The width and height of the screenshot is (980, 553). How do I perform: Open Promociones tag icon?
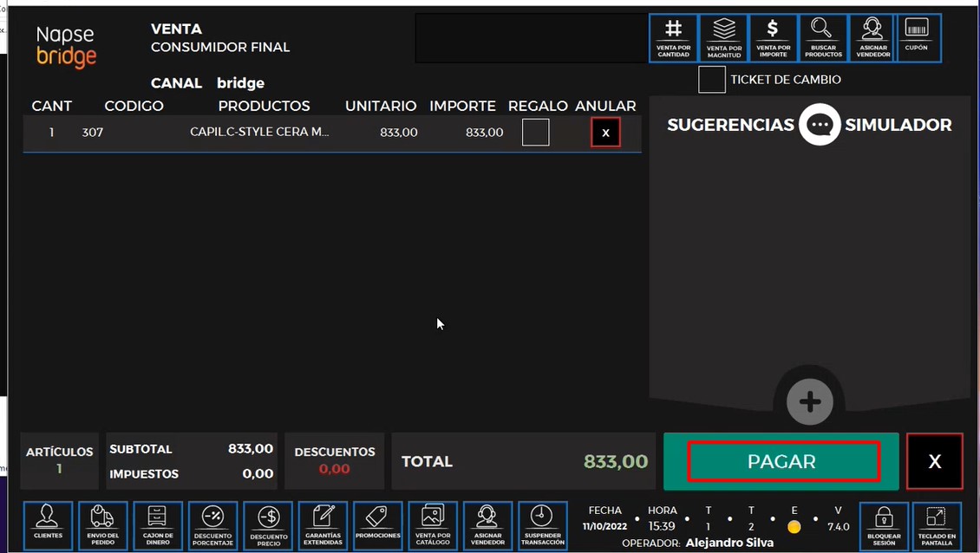click(x=378, y=526)
